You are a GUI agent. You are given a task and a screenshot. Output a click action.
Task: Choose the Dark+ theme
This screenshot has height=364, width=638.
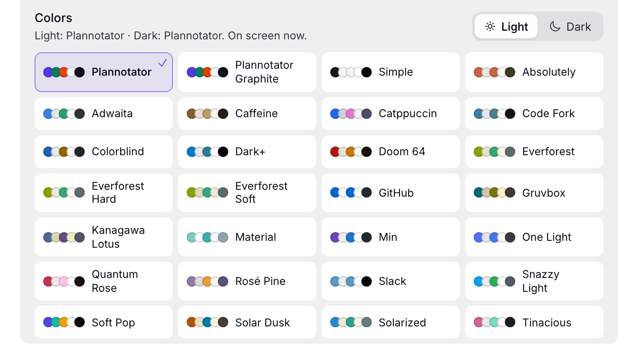pos(247,152)
